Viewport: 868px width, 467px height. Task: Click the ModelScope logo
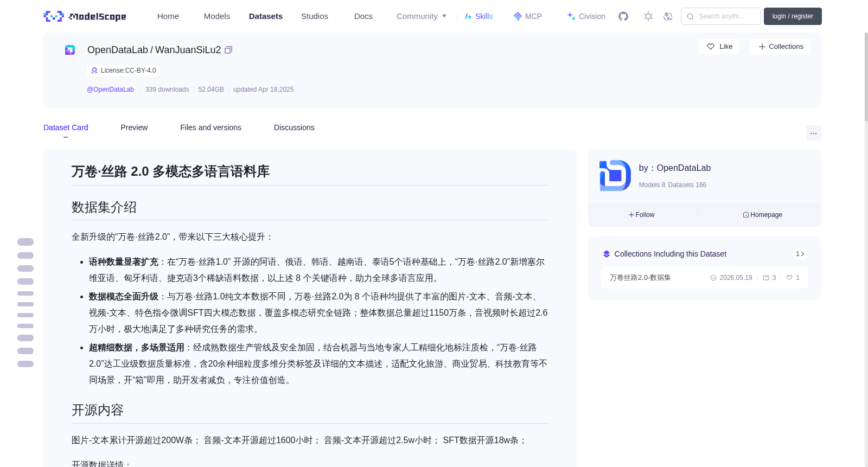click(x=85, y=16)
